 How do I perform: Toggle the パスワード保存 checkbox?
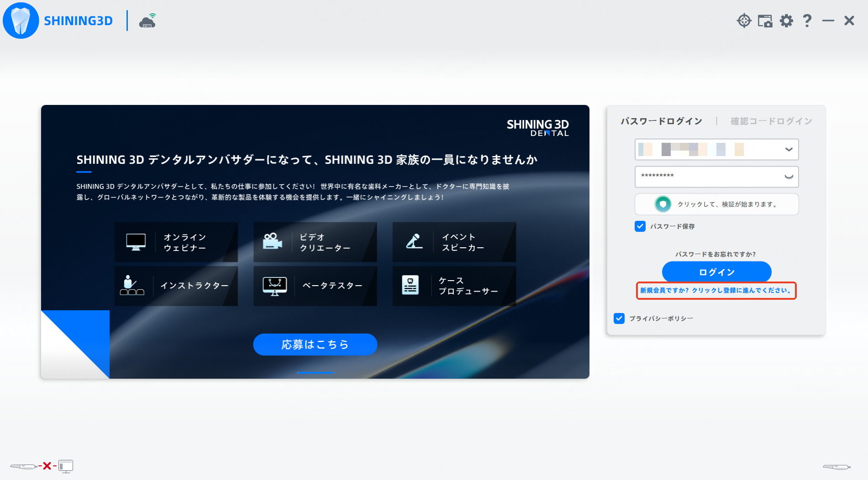(x=640, y=226)
